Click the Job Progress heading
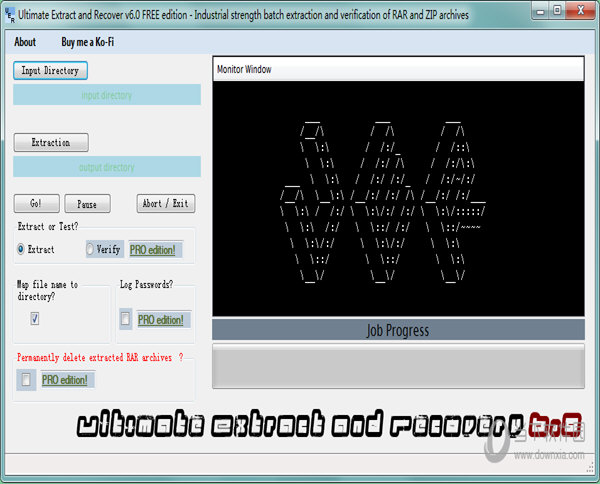Viewport: 600px width, 484px height. click(x=398, y=330)
